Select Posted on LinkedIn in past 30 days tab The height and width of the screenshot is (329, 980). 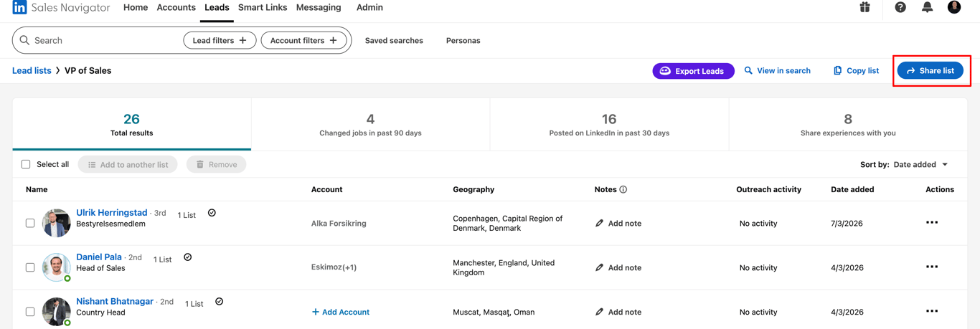pyautogui.click(x=609, y=124)
